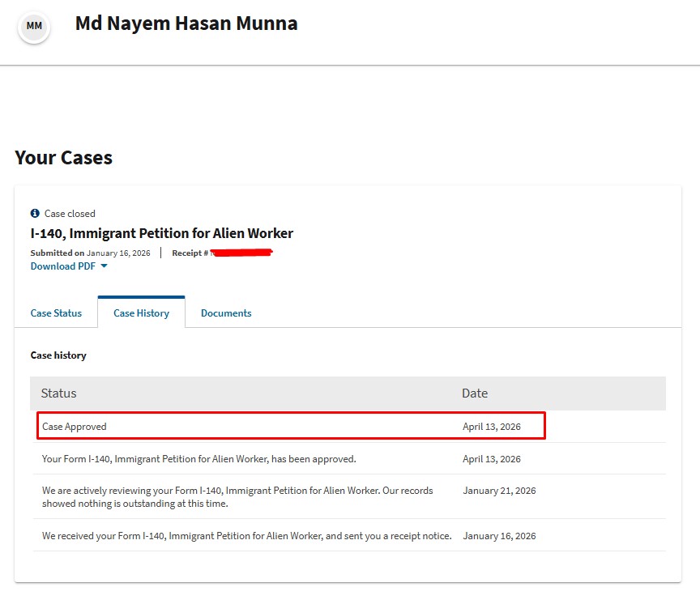Click the redacted receipt number
The image size is (700, 604).
click(x=241, y=253)
